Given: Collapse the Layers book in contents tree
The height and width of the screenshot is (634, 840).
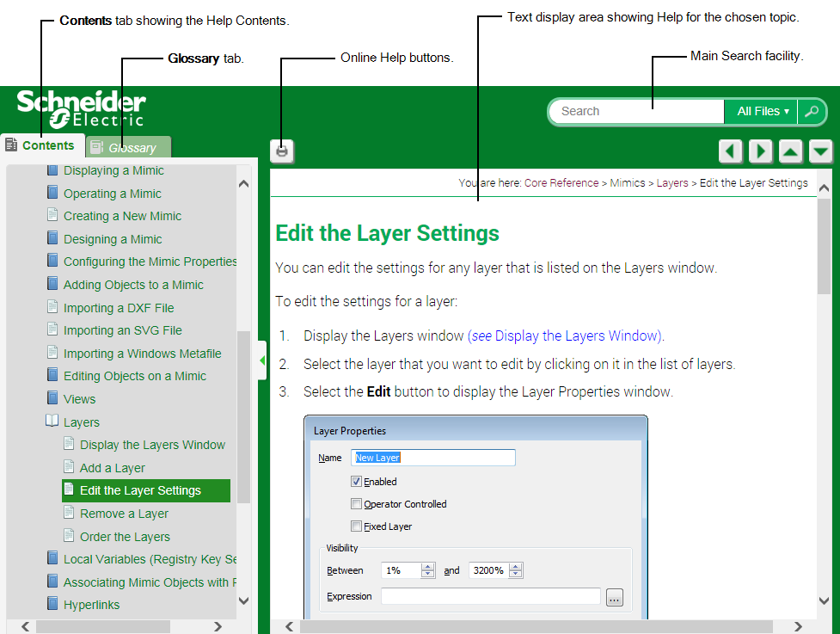Looking at the screenshot, I should click(x=52, y=422).
